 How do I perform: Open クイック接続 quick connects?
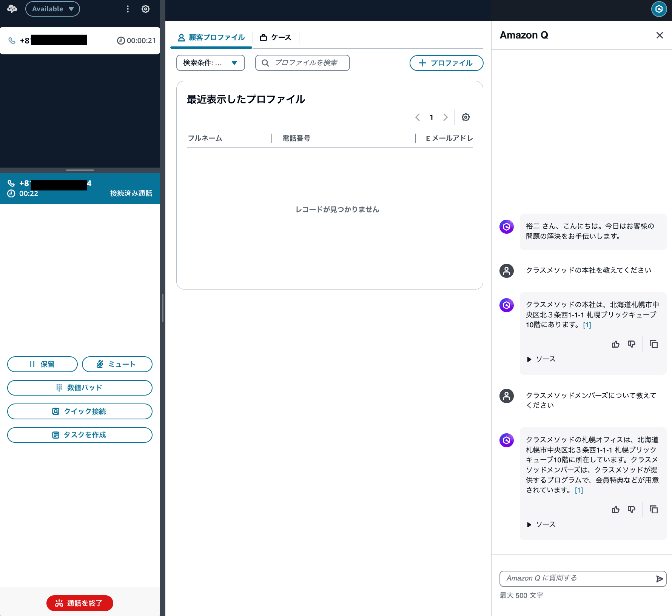coord(80,411)
